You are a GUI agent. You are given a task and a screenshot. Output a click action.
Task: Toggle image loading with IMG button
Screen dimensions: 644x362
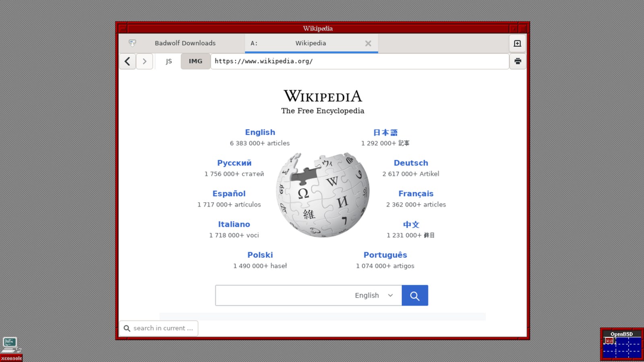click(x=196, y=61)
